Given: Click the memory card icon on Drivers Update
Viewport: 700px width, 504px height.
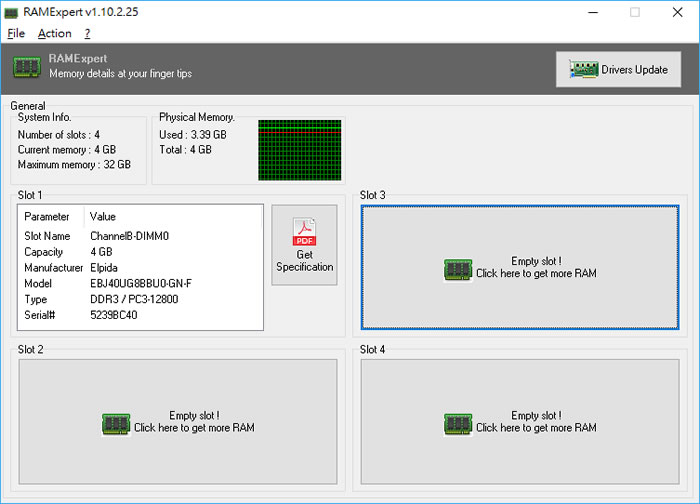Looking at the screenshot, I should point(583,70).
